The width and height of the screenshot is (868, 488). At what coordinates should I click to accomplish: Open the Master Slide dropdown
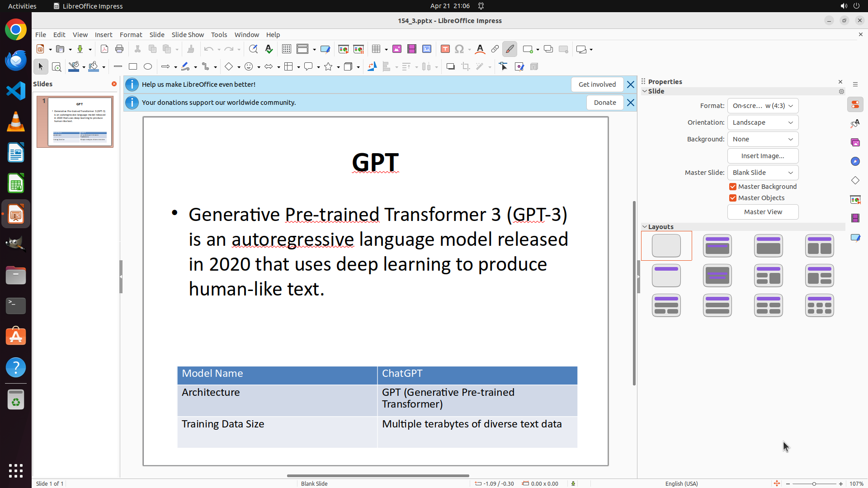click(763, 173)
